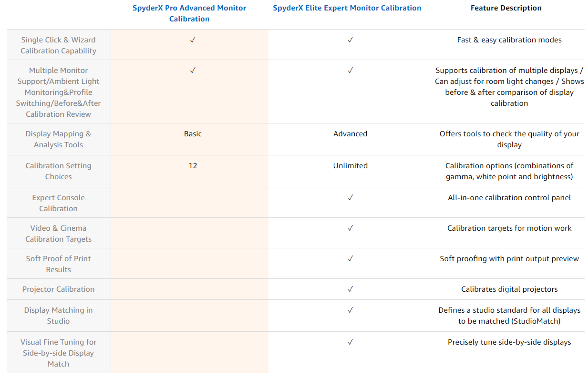Click Elite checkmark for Video & Cinema Targets
588x378 pixels.
[350, 228]
